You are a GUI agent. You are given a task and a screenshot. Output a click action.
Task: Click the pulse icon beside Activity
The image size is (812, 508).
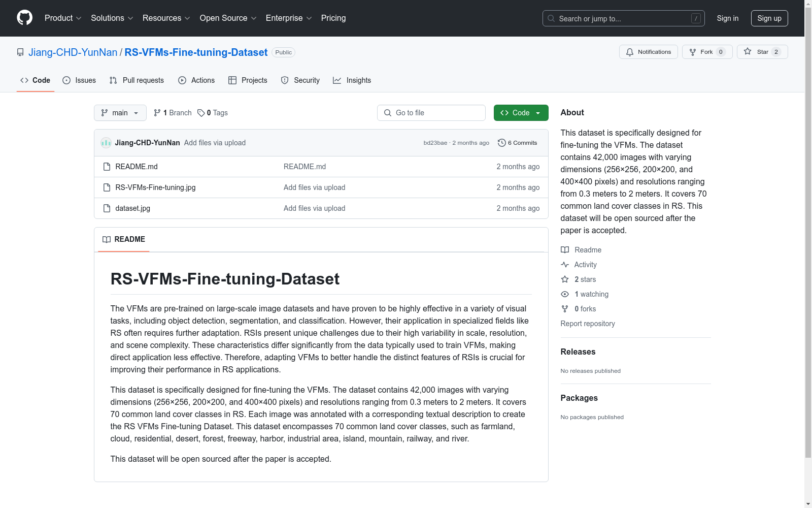coord(565,265)
